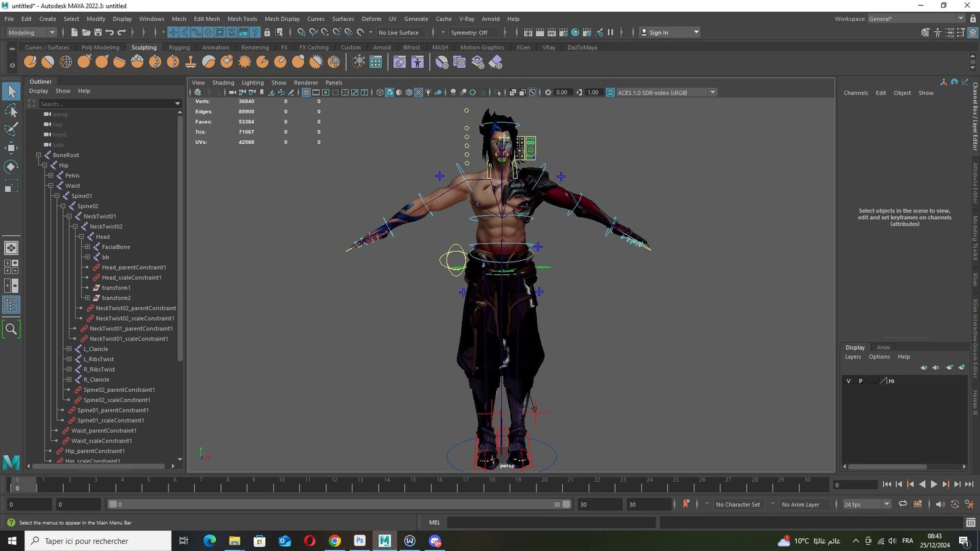Click the Undo arrow icon

(109, 32)
